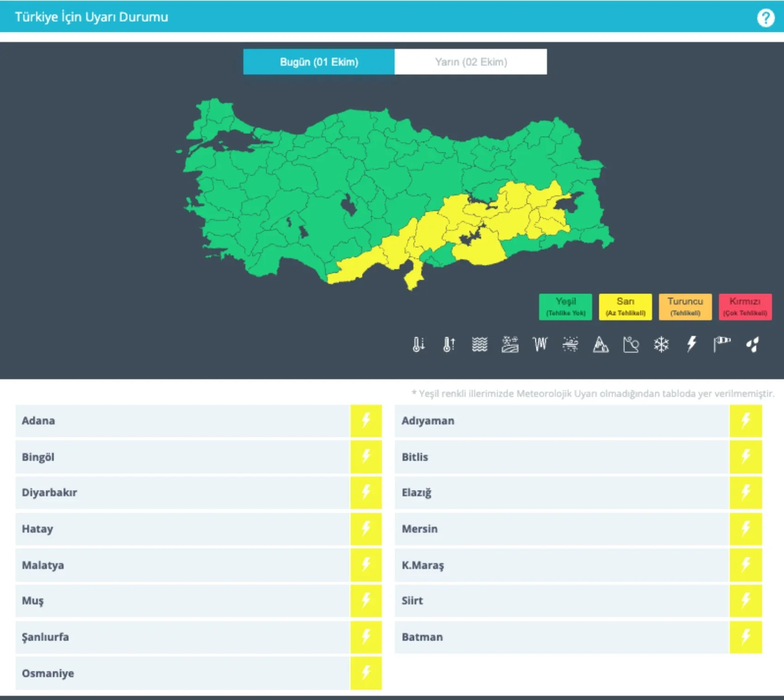Select the agricultural frost warning icon
The image size is (784, 700).
click(x=510, y=344)
